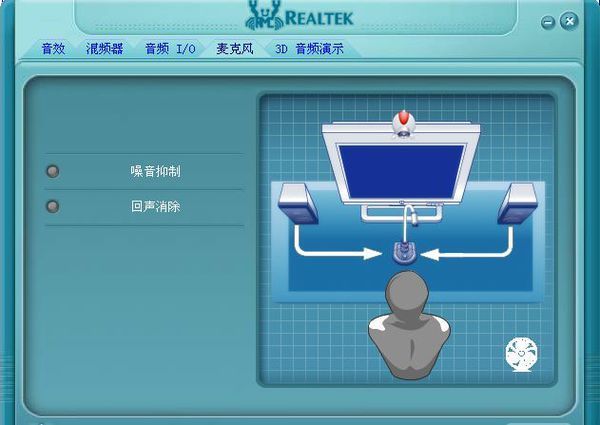Click the right speaker icon
The width and height of the screenshot is (600, 425).
point(517,204)
